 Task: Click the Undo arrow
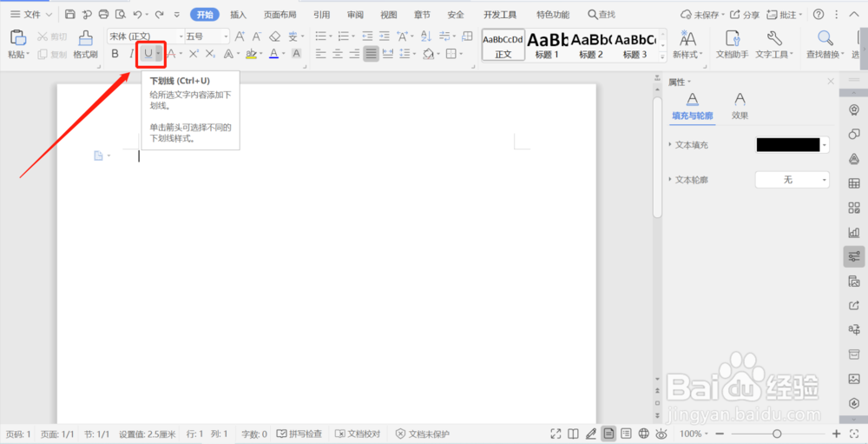[137, 15]
